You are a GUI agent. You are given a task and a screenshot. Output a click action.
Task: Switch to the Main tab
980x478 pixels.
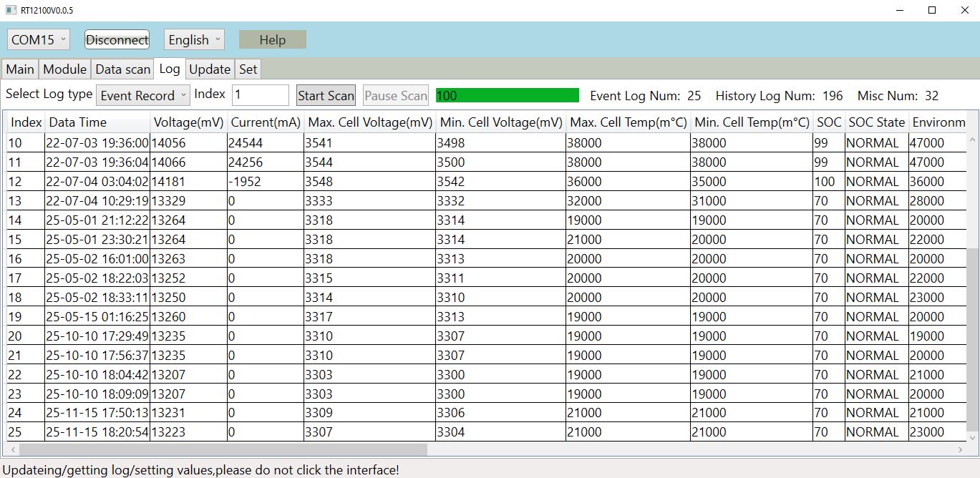point(20,69)
